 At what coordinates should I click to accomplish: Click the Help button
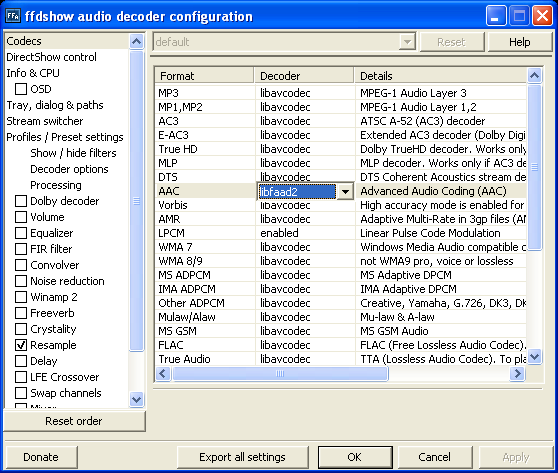pyautogui.click(x=520, y=42)
